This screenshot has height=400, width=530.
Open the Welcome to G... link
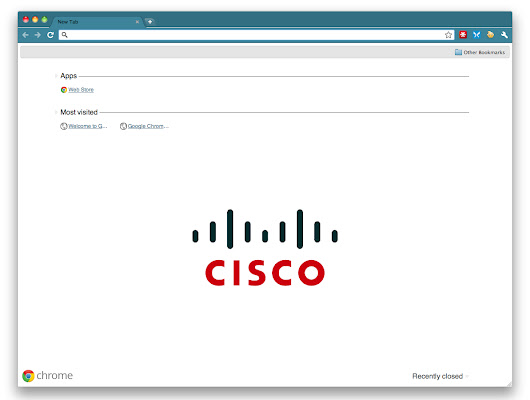tap(88, 126)
